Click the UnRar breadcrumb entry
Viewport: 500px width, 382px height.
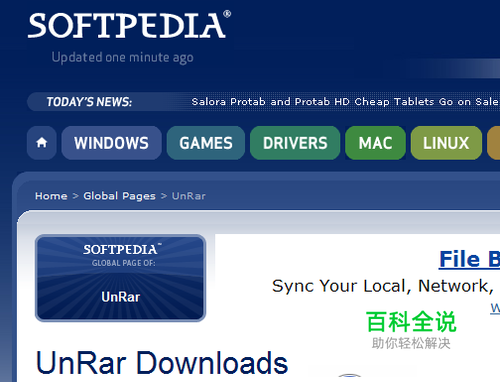click(189, 196)
